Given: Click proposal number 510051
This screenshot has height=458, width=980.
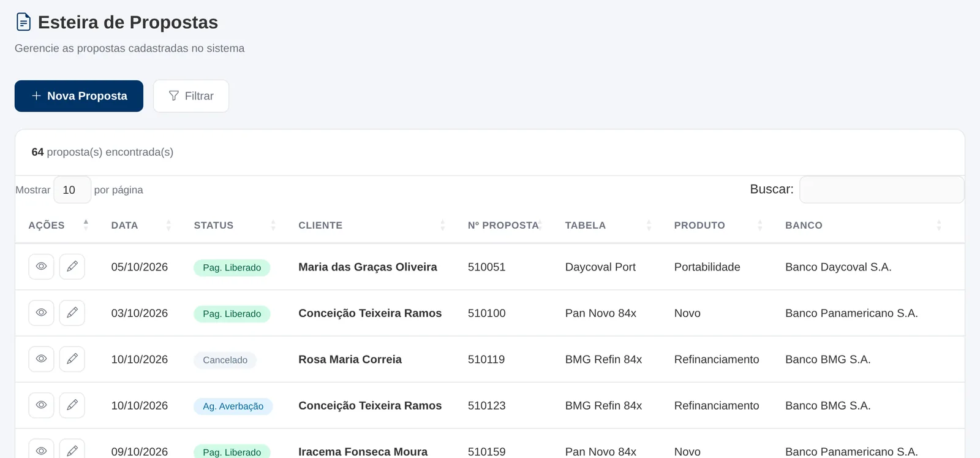Looking at the screenshot, I should pos(486,267).
